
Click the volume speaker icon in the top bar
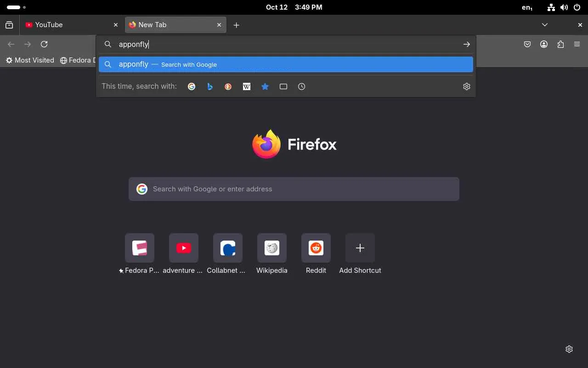[564, 7]
